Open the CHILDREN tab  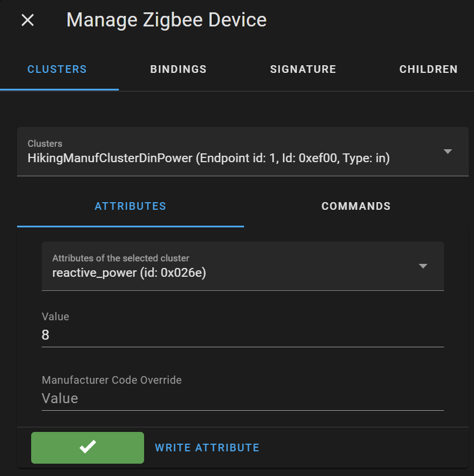point(428,69)
